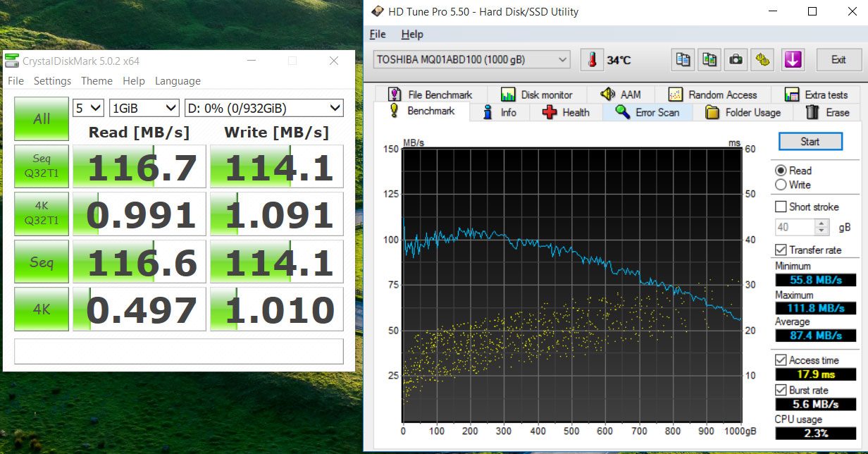This screenshot has height=454, width=868.
Task: Decrease the short stroke gB value
Action: [x=821, y=231]
